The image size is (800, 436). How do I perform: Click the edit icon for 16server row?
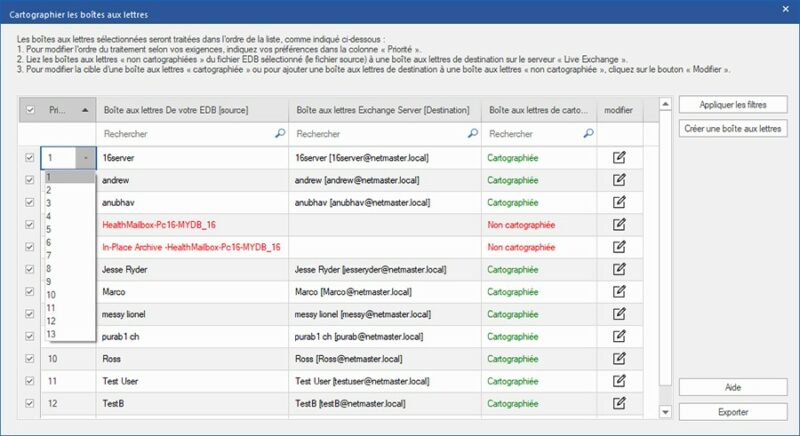[x=619, y=158]
